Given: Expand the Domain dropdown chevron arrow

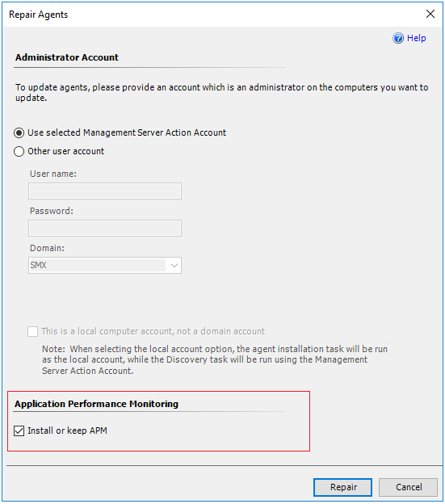Looking at the screenshot, I should pyautogui.click(x=174, y=266).
